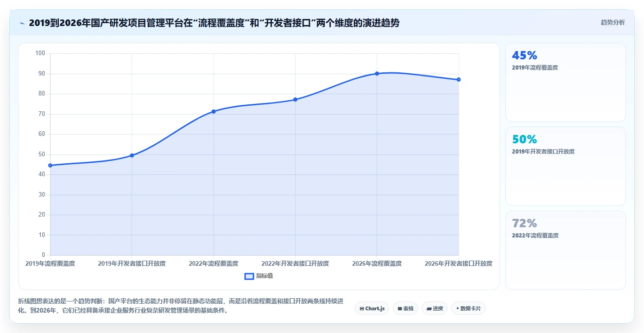This screenshot has height=333, width=644.
Task: Click the description paragraph below the chart
Action: [x=181, y=306]
